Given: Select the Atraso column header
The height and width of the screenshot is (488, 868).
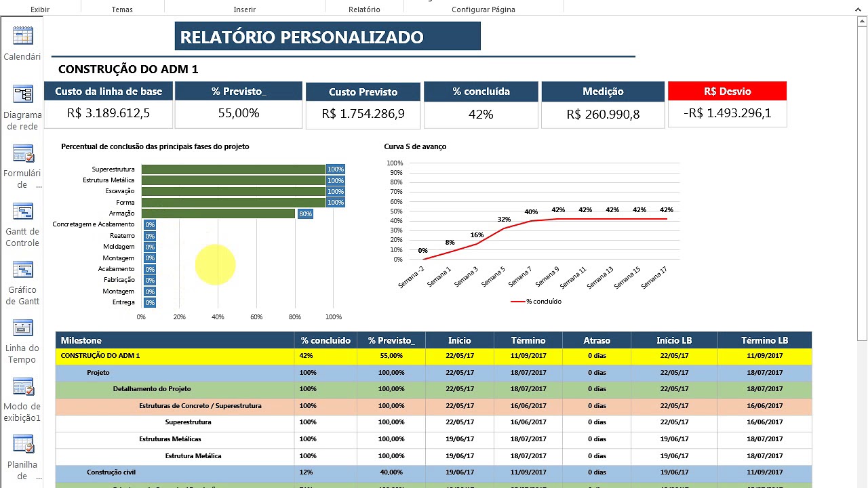Looking at the screenshot, I should coord(597,340).
